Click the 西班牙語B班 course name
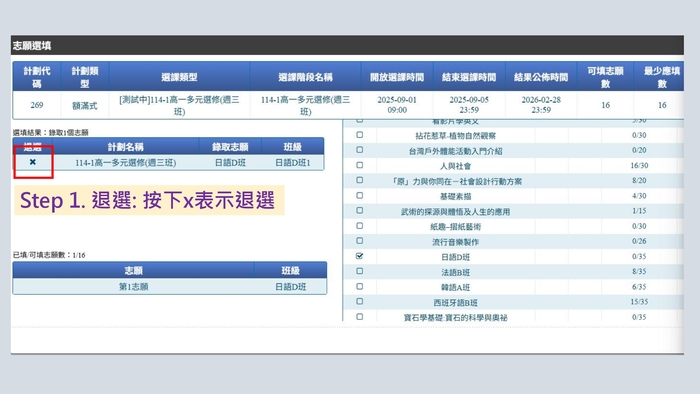This screenshot has height=394, width=700. (x=455, y=303)
